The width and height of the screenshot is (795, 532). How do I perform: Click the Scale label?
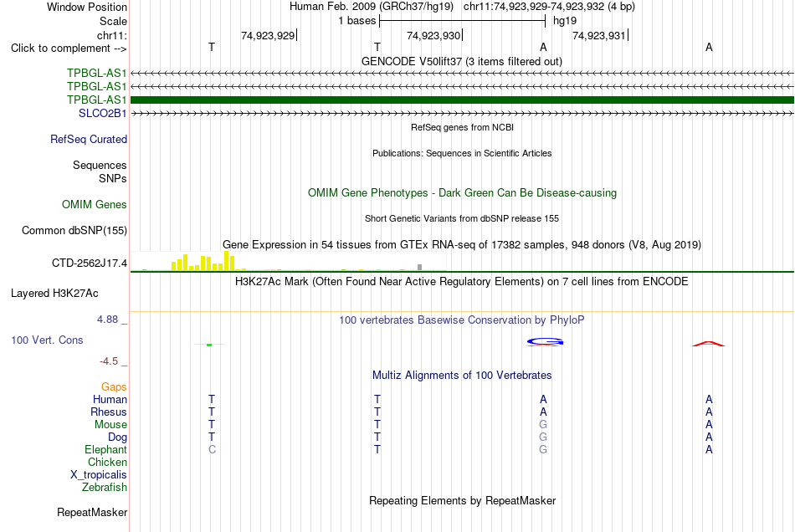pos(113,21)
